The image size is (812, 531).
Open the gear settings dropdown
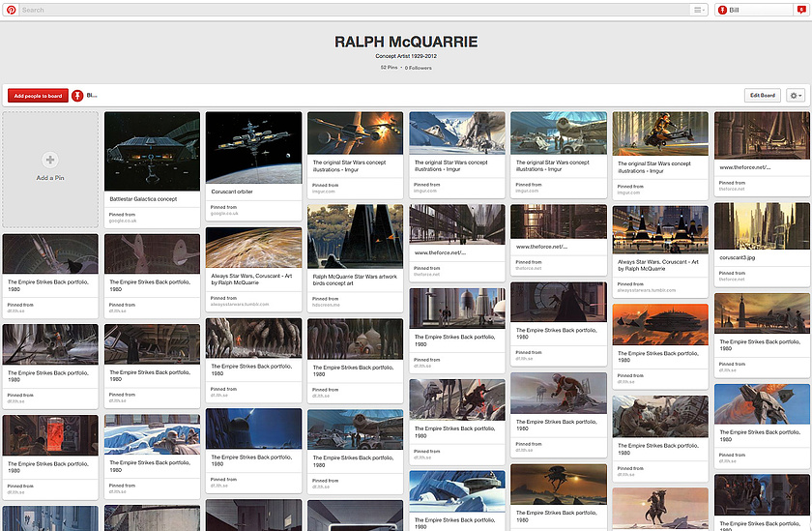click(796, 96)
